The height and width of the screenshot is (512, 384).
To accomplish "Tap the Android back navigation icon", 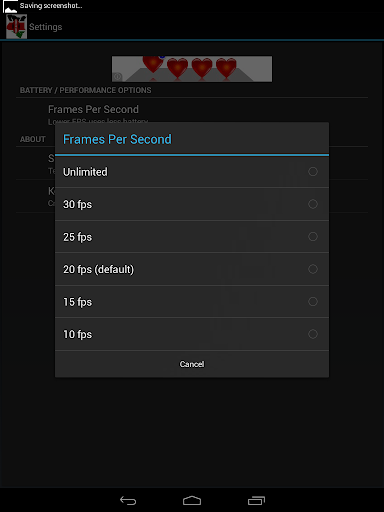I will click(128, 500).
